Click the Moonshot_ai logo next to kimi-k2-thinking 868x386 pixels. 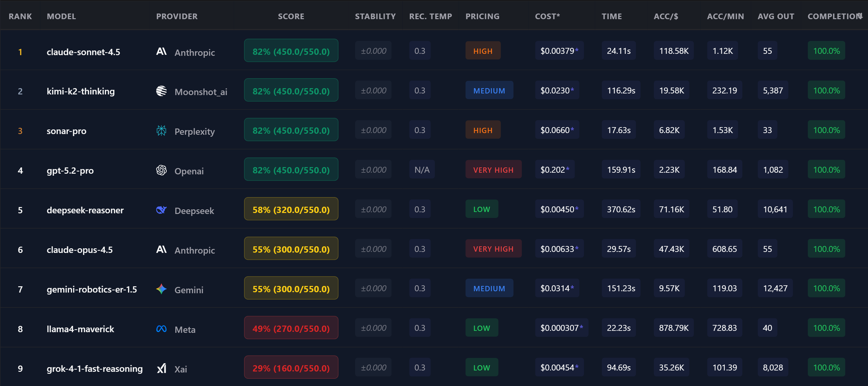coord(162,91)
